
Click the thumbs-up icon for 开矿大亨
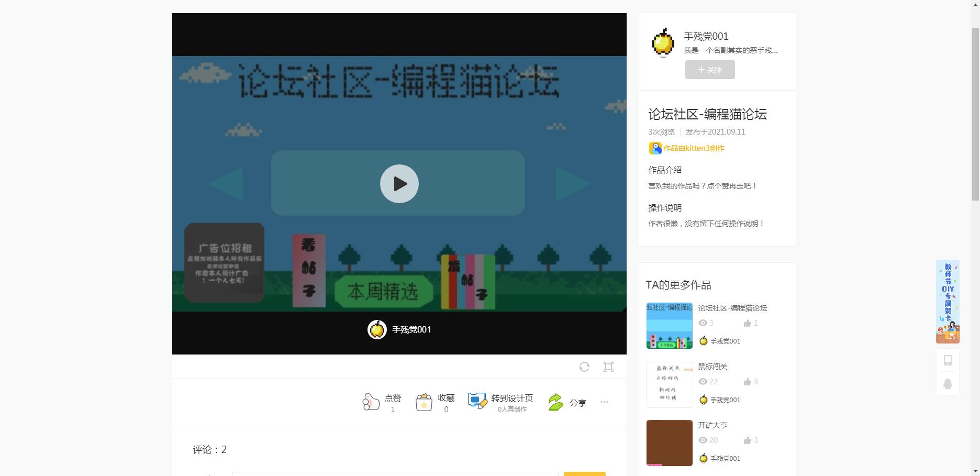(x=747, y=440)
